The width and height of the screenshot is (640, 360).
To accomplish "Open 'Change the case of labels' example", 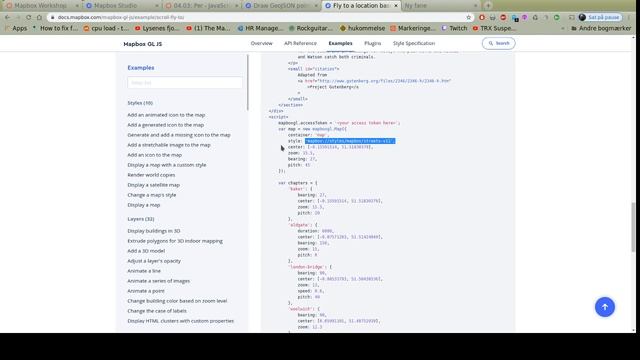I will click(x=157, y=311).
